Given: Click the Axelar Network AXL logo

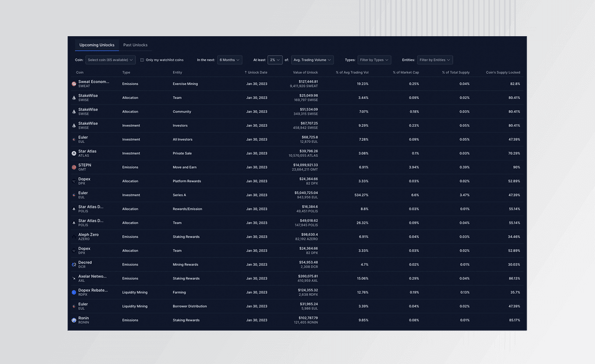Looking at the screenshot, I should 74,278.
